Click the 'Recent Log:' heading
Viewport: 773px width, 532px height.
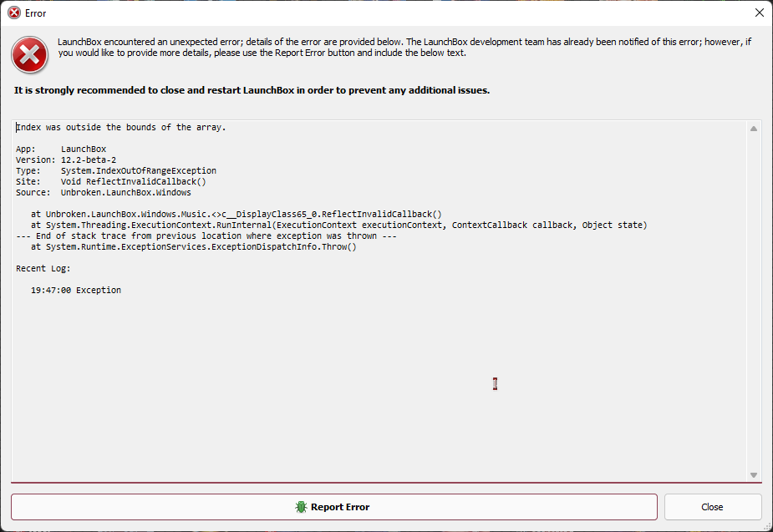point(43,268)
